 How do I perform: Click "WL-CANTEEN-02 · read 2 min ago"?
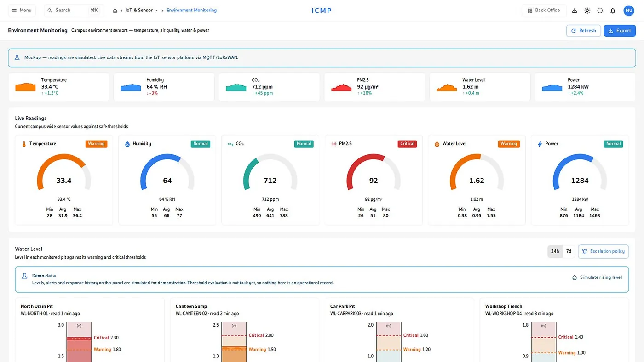pos(207,314)
